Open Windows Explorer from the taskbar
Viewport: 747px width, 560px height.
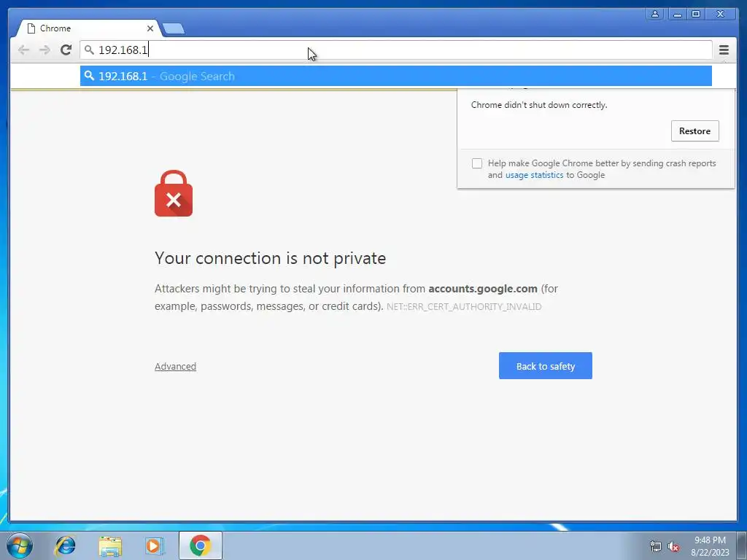pyautogui.click(x=110, y=545)
